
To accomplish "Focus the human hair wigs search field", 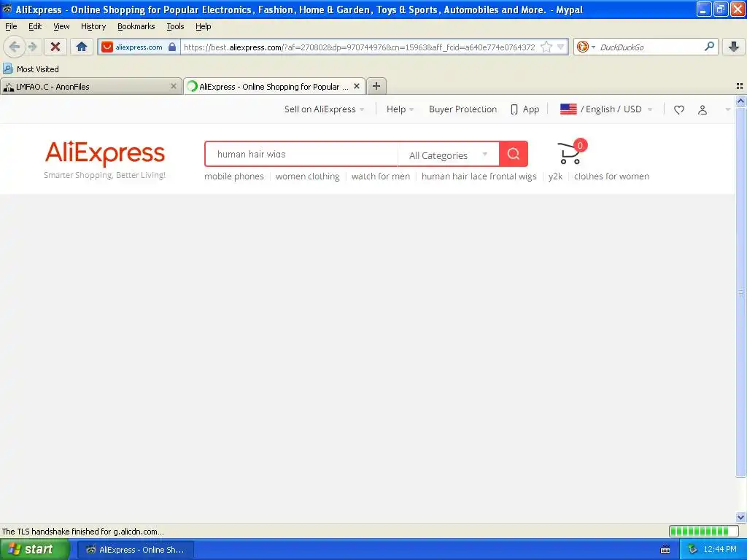I will [301, 154].
